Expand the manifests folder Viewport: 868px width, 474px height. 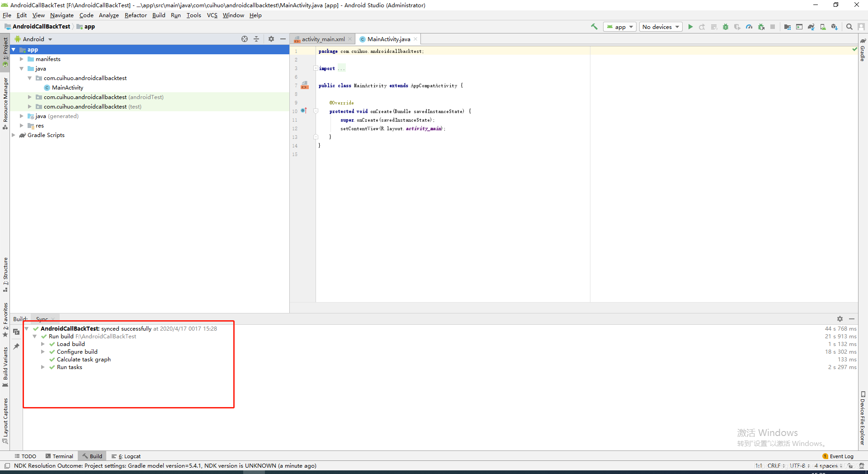coord(21,59)
